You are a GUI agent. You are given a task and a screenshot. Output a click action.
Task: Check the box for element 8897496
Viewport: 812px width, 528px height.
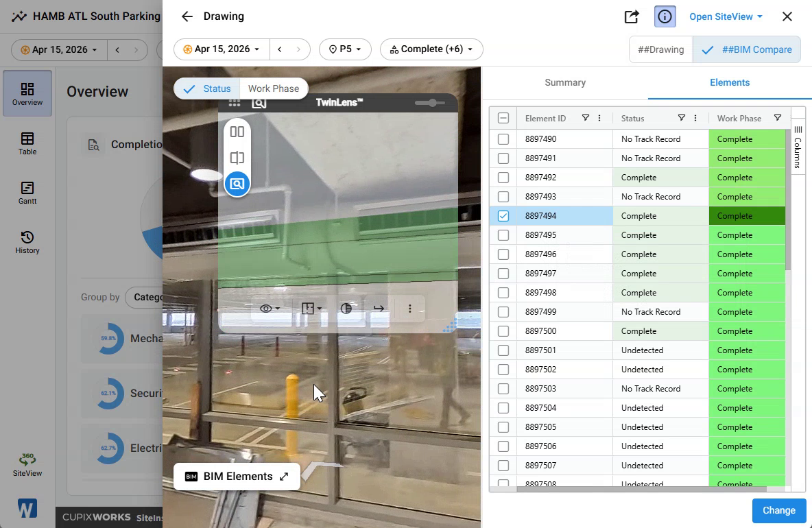pos(503,254)
